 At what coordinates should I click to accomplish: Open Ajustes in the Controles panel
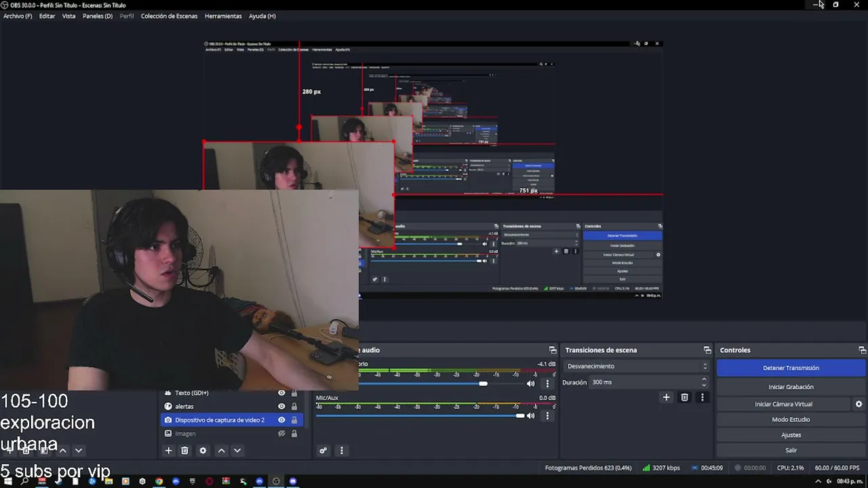(x=791, y=435)
